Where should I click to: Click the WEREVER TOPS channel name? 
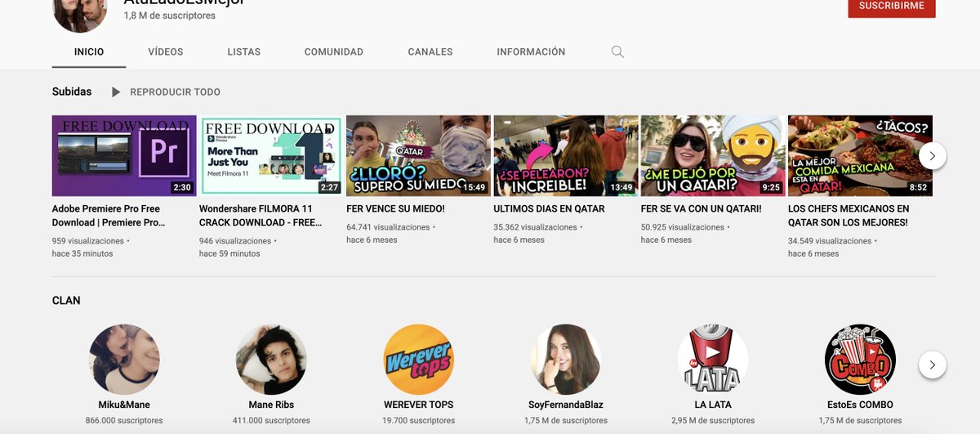418,405
